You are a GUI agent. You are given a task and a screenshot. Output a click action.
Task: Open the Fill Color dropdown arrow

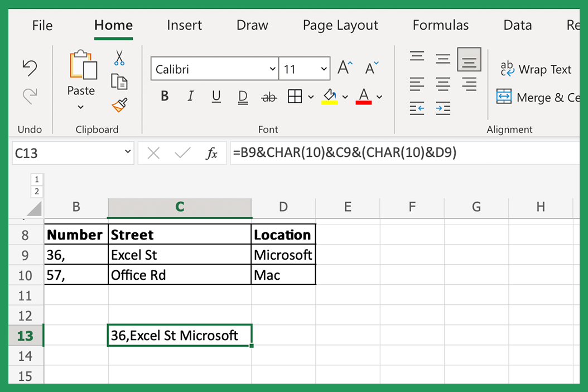[345, 96]
